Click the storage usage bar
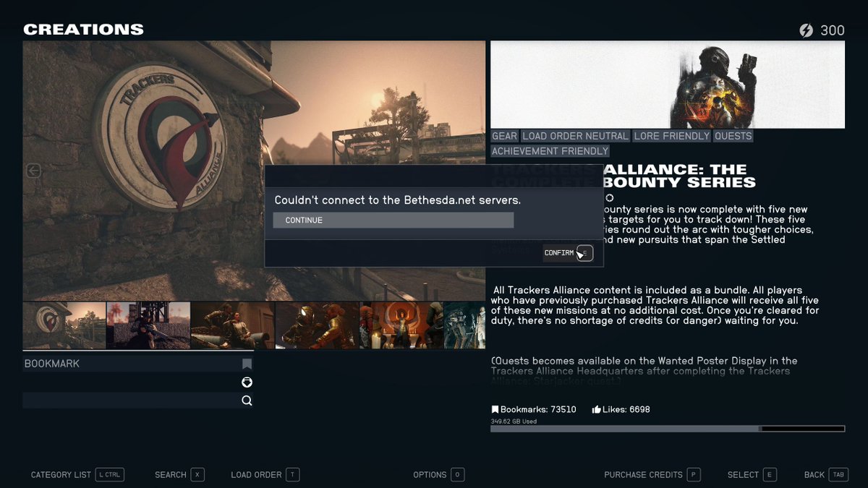Viewport: 868px width, 488px height. pyautogui.click(x=668, y=429)
